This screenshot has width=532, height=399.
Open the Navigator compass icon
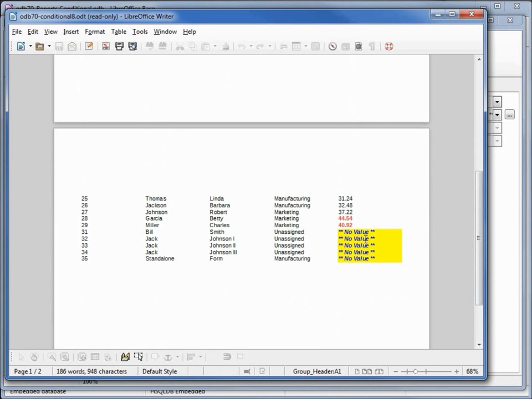(332, 47)
